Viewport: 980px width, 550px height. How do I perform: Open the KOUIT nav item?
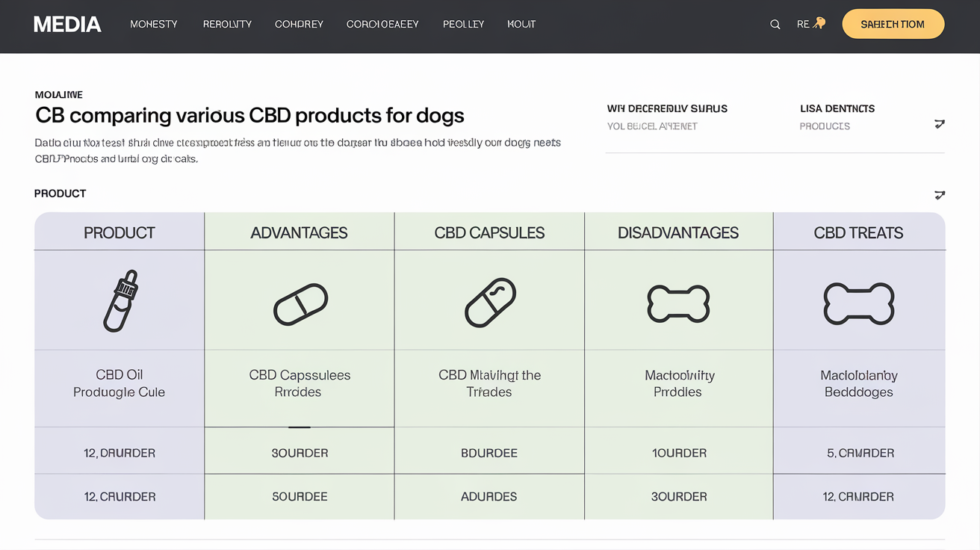coord(521,25)
